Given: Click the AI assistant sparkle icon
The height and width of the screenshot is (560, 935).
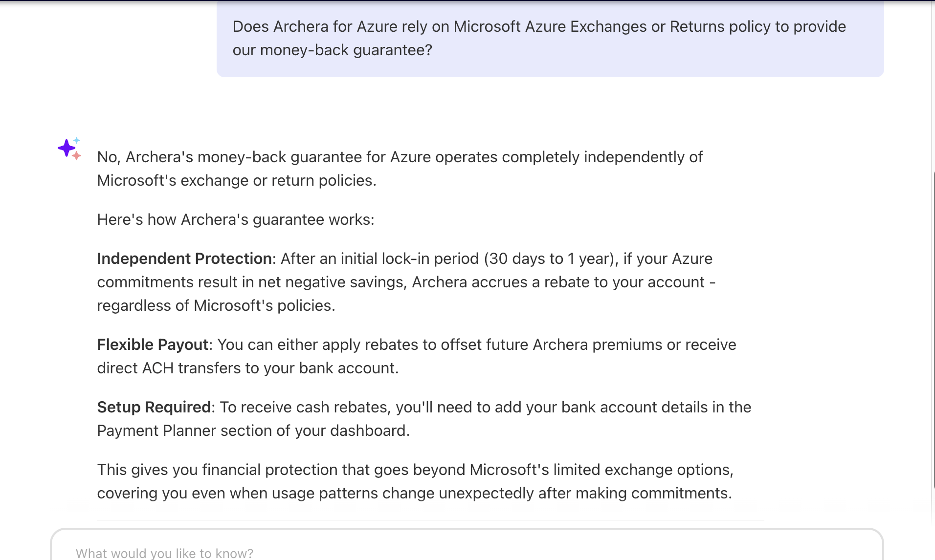Looking at the screenshot, I should [x=69, y=149].
